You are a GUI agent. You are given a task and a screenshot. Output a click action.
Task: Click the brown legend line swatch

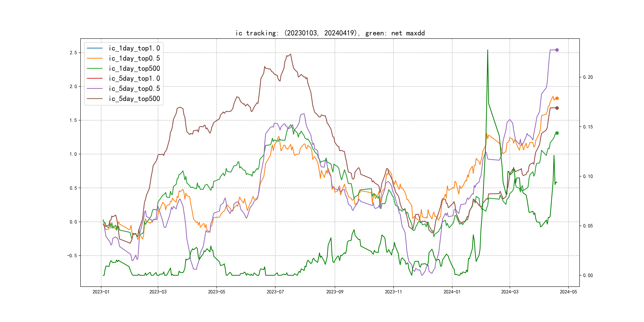coord(94,99)
